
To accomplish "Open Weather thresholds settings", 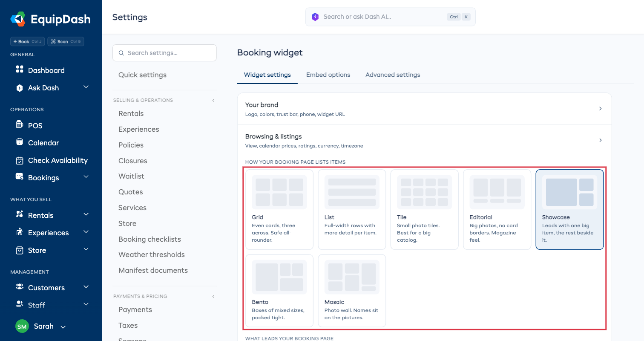I will coord(152,254).
